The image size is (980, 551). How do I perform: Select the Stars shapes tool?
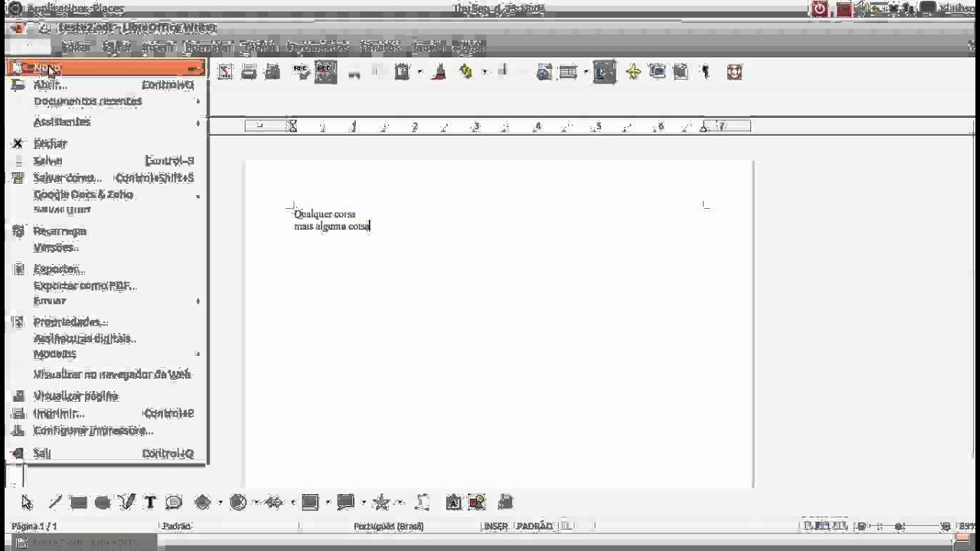pyautogui.click(x=381, y=503)
